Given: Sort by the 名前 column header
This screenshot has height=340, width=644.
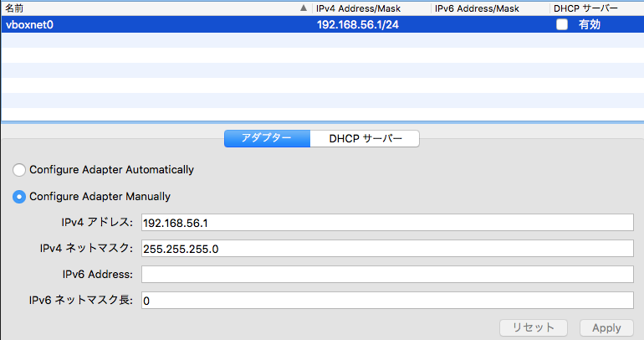Looking at the screenshot, I should [x=156, y=8].
